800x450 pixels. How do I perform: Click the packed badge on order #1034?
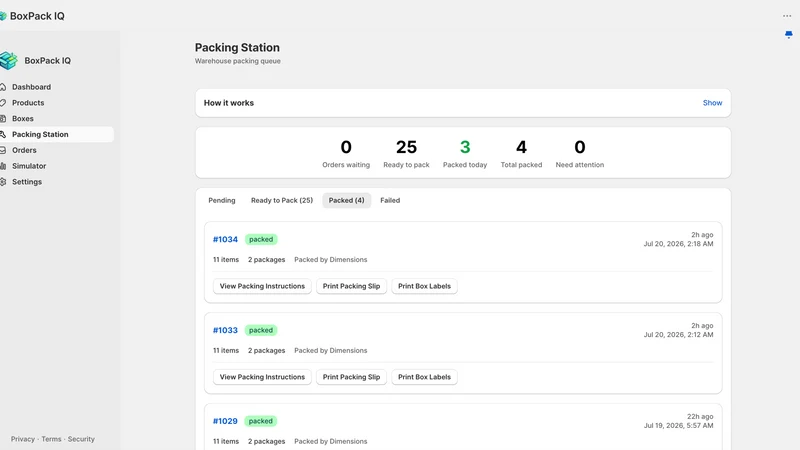(x=261, y=239)
